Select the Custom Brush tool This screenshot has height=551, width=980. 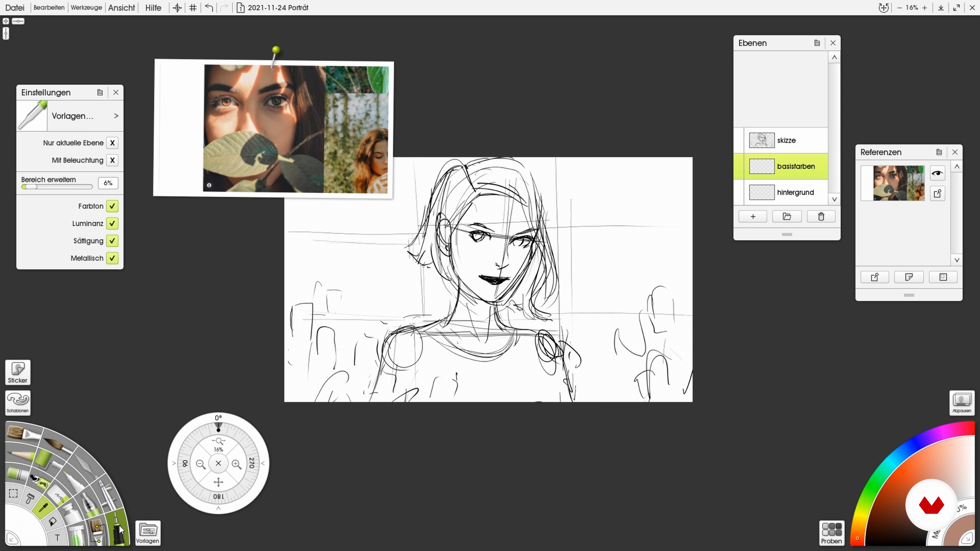(97, 531)
